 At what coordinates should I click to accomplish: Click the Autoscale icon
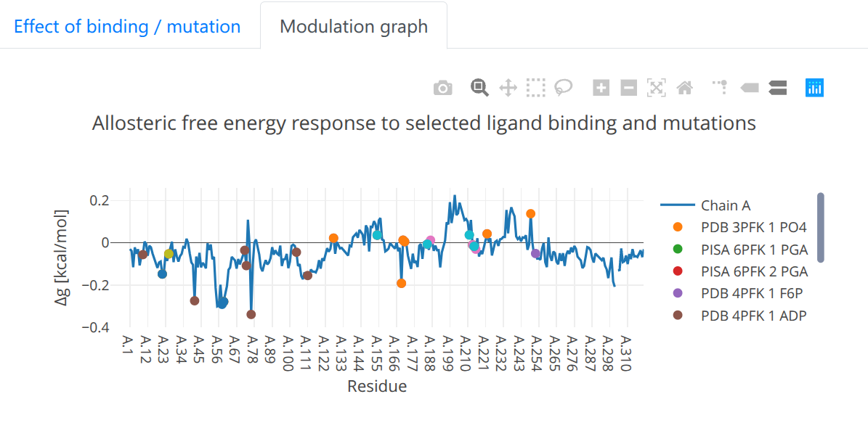(x=656, y=87)
